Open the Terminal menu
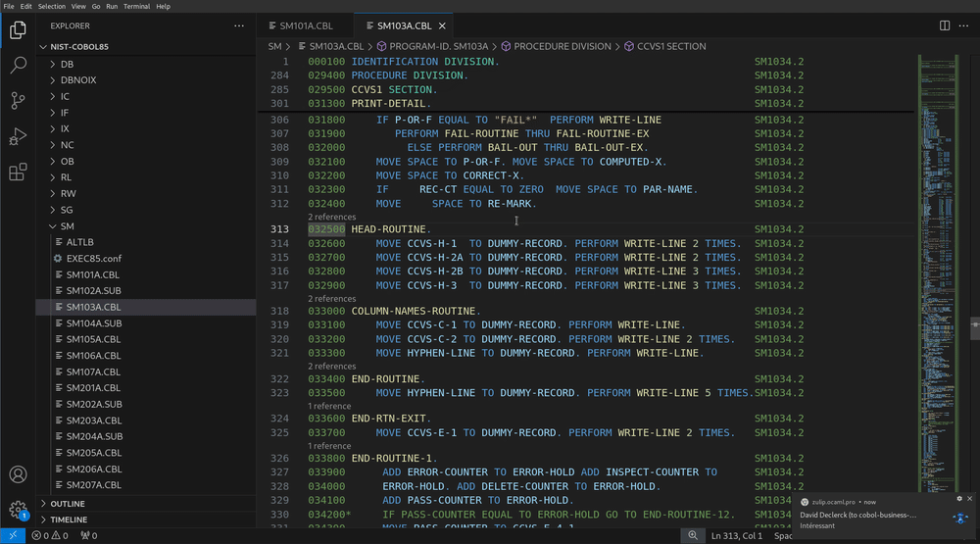Screen dimensions: 980x544 137,6
